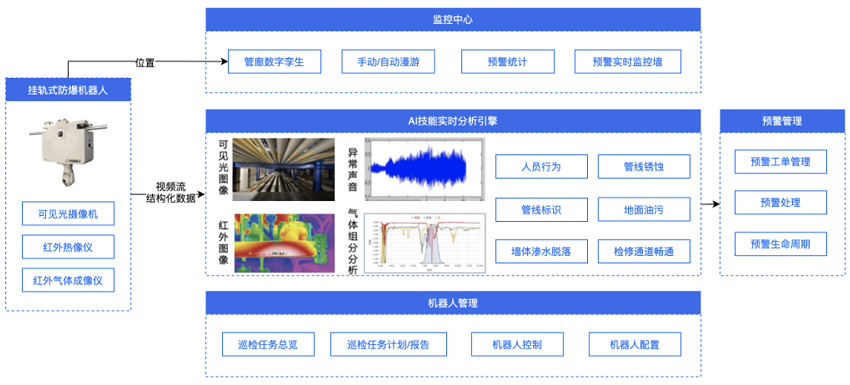Image resolution: width=850 pixels, height=385 pixels.
Task: Click the 管线锈蚀 skill box
Action: pyautogui.click(x=644, y=166)
